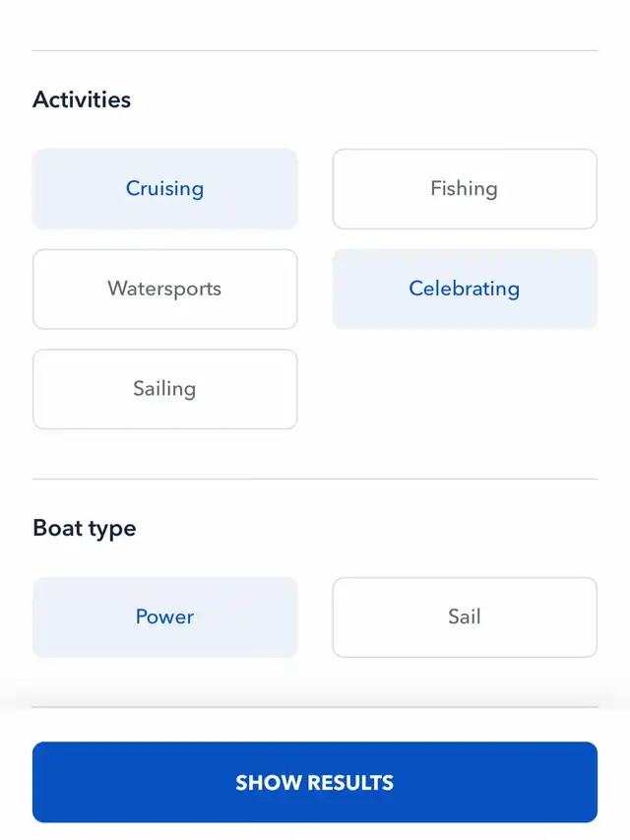Viewport: 630px width, 840px height.
Task: Toggle Power under Boat type
Action: pyautogui.click(x=165, y=617)
